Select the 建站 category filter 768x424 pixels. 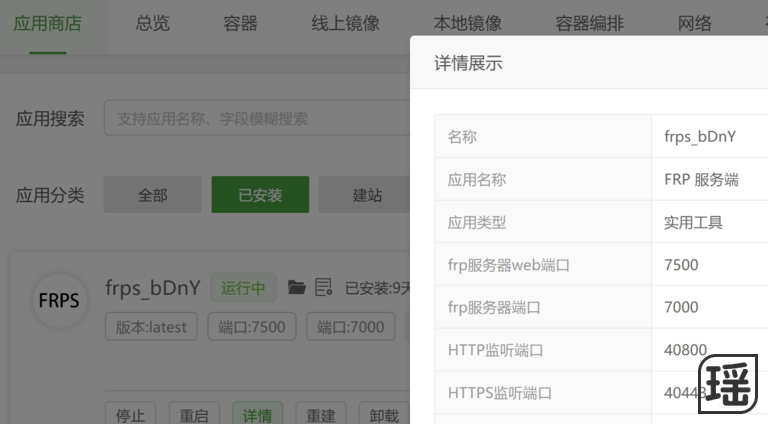(367, 195)
